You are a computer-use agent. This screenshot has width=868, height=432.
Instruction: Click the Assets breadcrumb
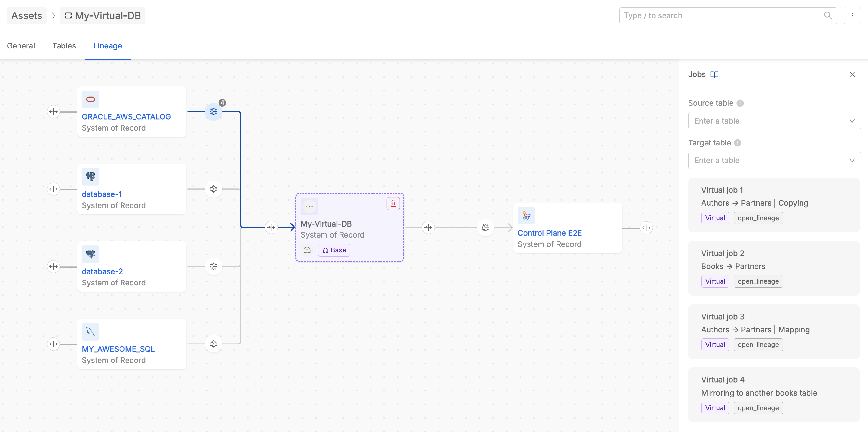click(27, 15)
